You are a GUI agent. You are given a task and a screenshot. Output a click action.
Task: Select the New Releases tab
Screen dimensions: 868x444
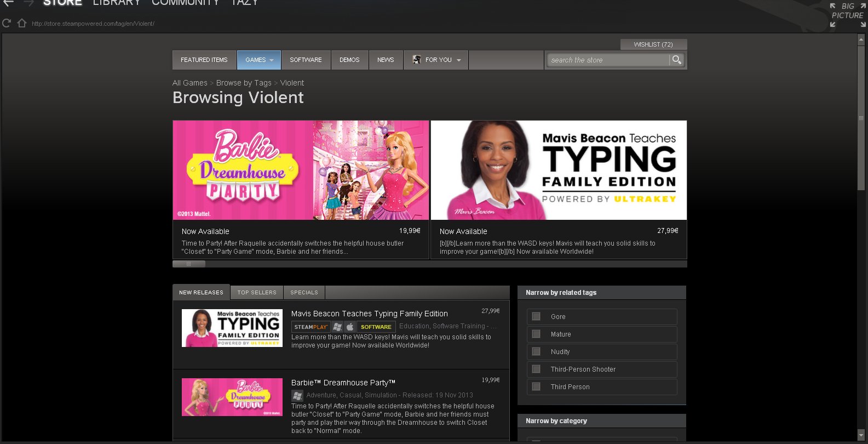201,292
